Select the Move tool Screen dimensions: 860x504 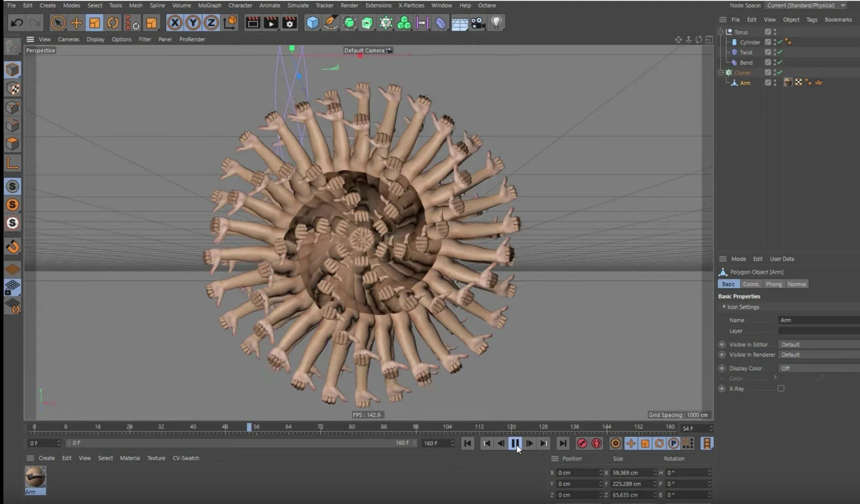76,23
